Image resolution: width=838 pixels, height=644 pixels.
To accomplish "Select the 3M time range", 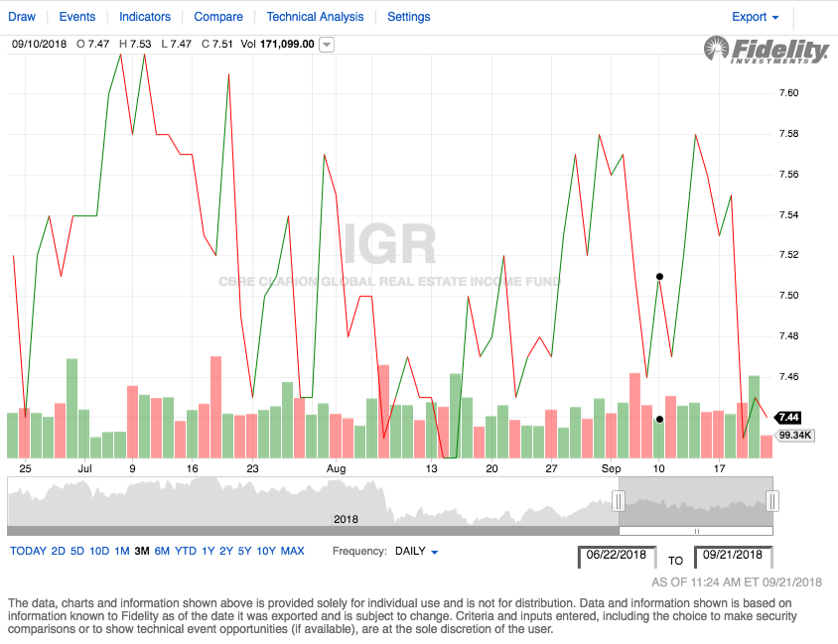I will pyautogui.click(x=142, y=551).
